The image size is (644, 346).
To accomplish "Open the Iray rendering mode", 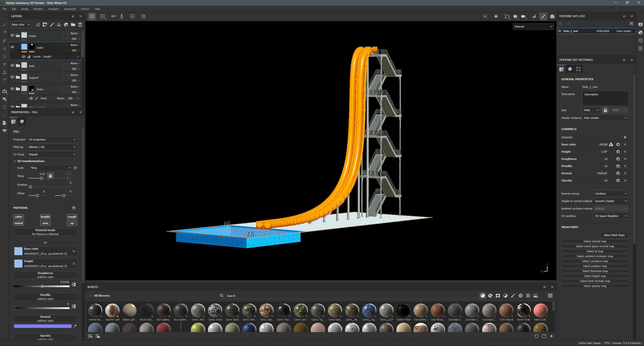I will (534, 16).
